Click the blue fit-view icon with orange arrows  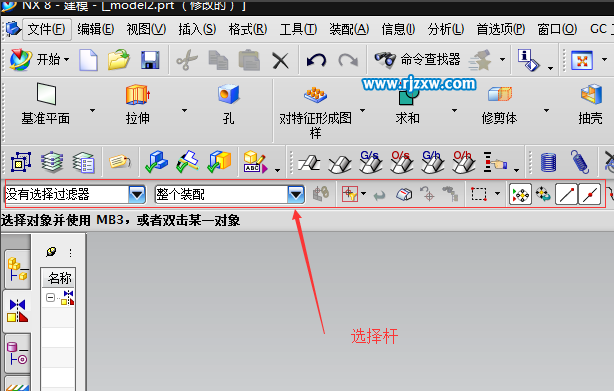click(x=581, y=60)
